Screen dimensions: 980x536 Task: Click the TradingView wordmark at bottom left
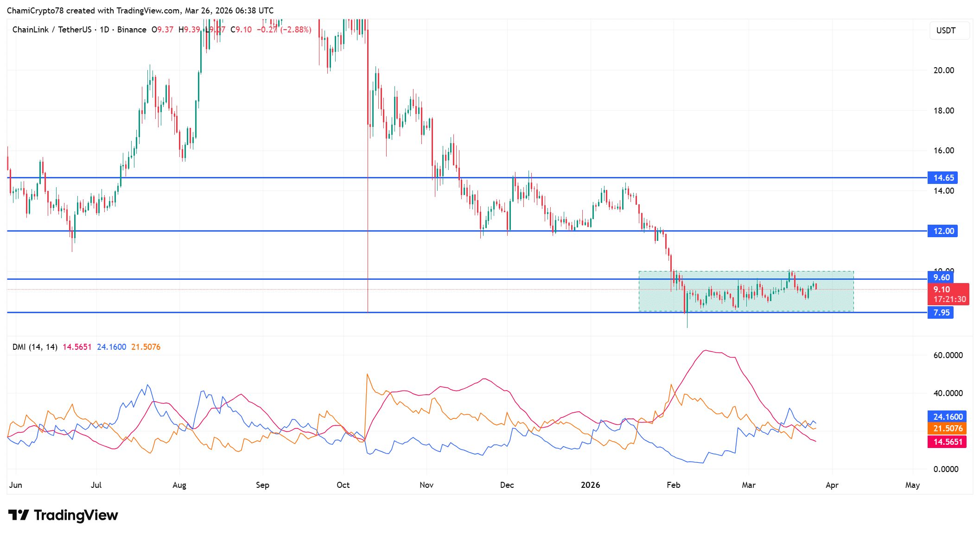click(76, 515)
